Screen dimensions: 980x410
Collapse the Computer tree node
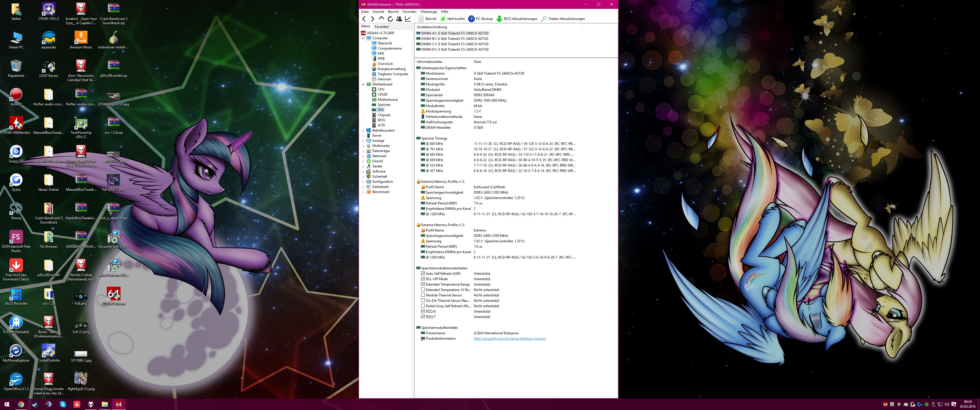363,38
